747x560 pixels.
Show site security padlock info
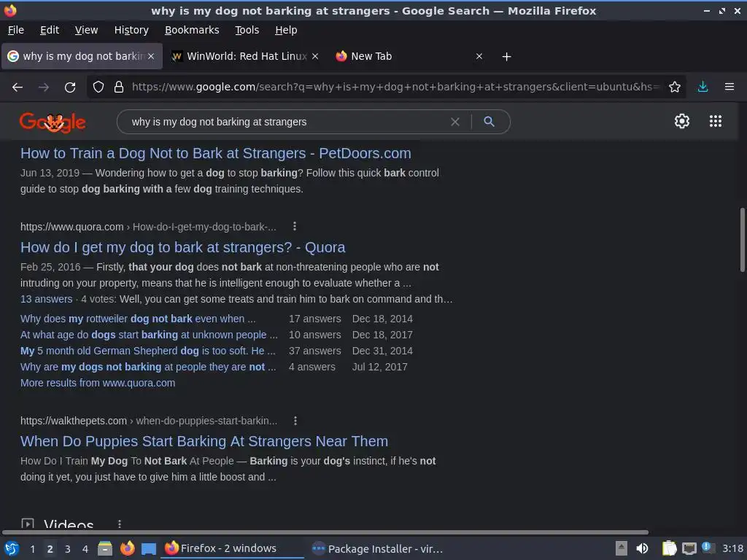(x=119, y=87)
